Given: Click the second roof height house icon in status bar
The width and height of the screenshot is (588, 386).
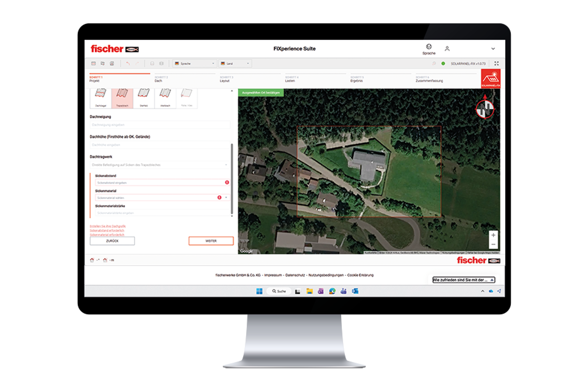Looking at the screenshot, I should [x=105, y=260].
